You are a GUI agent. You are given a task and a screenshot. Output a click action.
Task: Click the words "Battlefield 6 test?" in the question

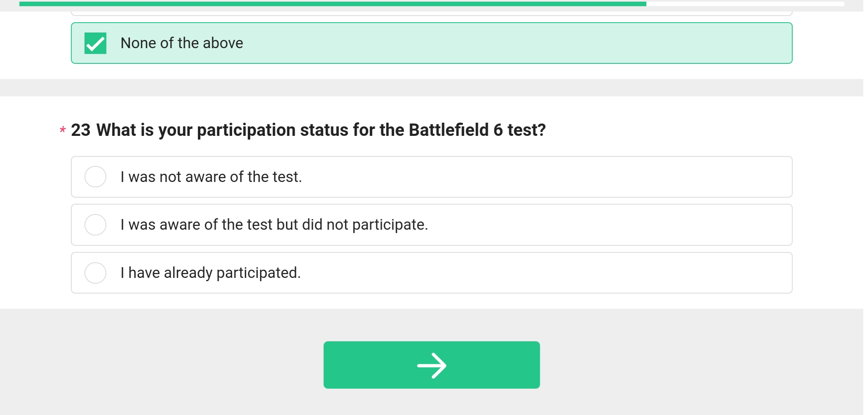(477, 130)
